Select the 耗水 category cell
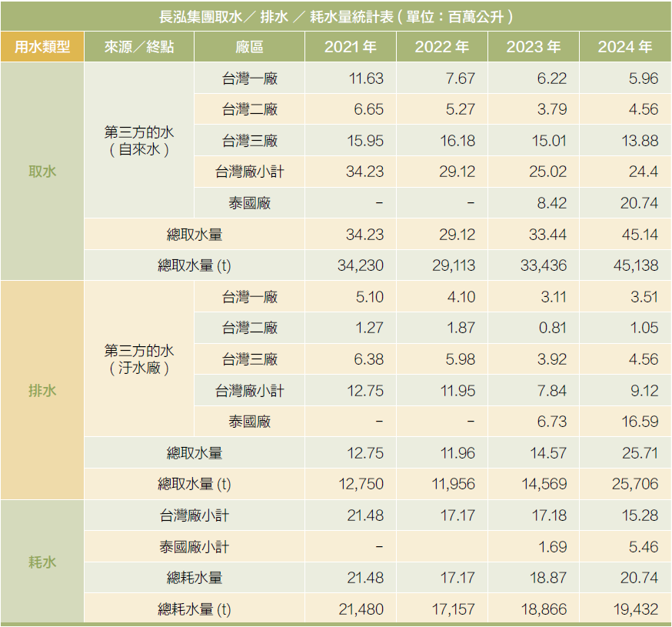Screen dimensions: 672x627 point(42,562)
